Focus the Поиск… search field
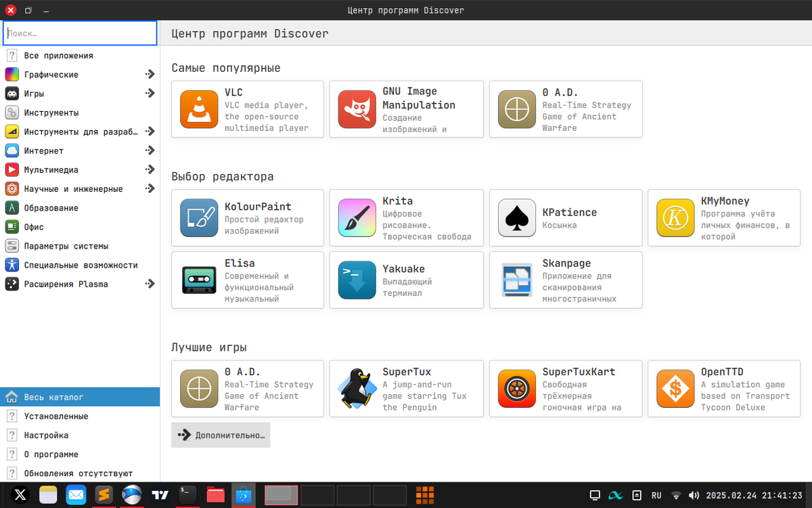812x508 pixels. (x=80, y=33)
